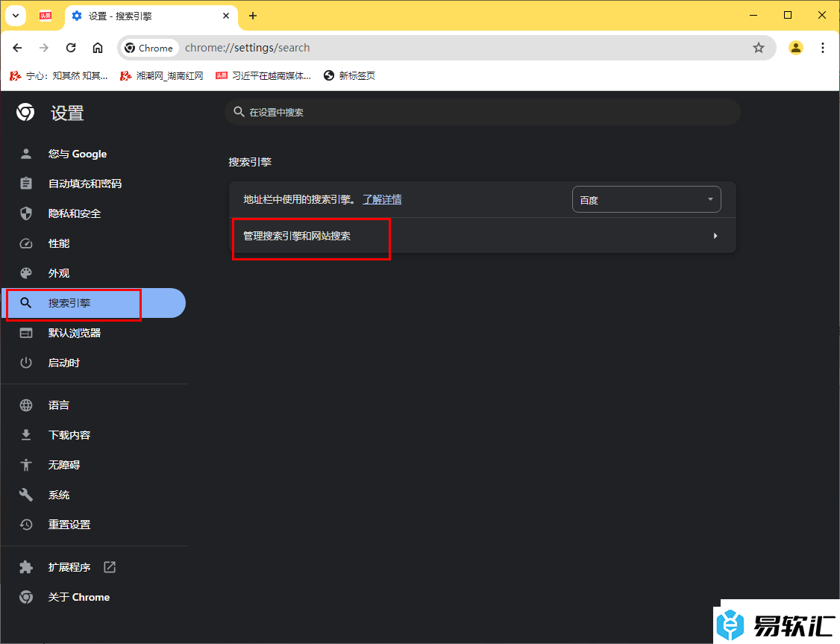Click the person icon for 您与 Google
This screenshot has height=644, width=840.
[x=25, y=154]
